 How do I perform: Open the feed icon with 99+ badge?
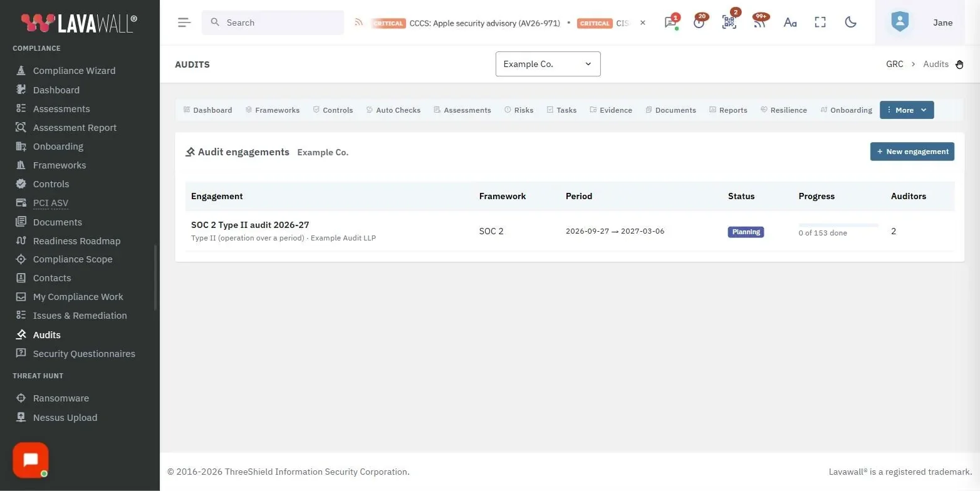coord(759,23)
